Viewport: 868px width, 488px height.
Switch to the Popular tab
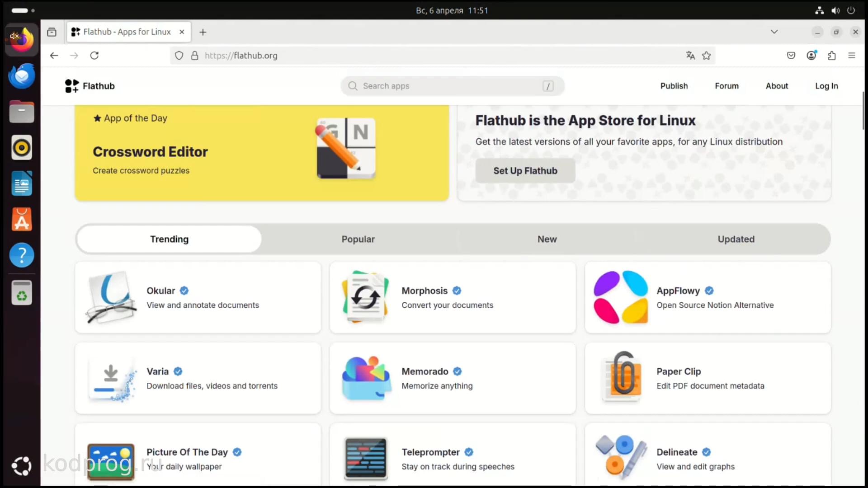(x=358, y=239)
